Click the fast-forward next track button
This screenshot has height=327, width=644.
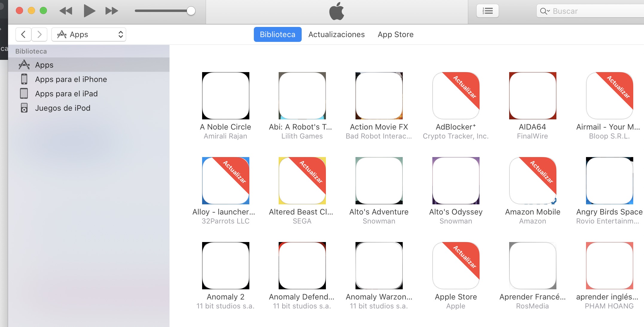(112, 11)
